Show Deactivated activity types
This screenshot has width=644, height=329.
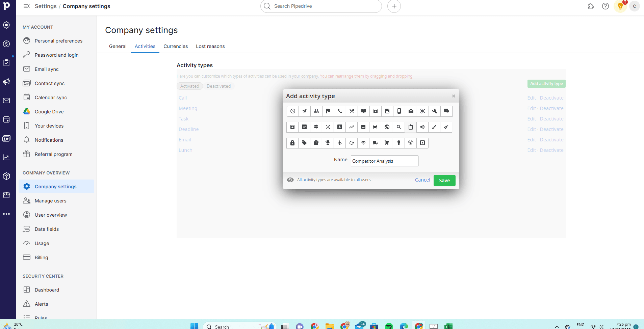219,86
